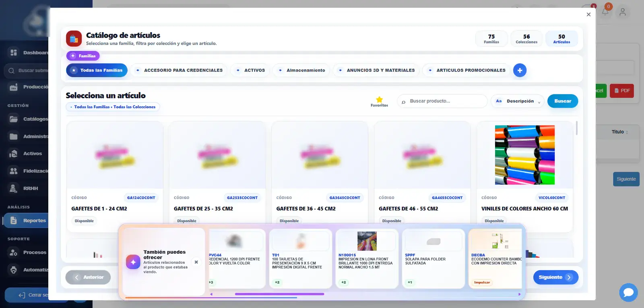Click the 56 Colecciones counter
The image size is (644, 308).
point(526,39)
